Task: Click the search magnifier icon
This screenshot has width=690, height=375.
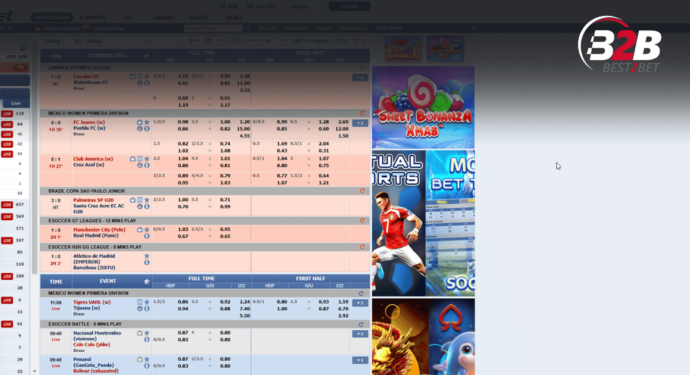Action: tap(247, 28)
